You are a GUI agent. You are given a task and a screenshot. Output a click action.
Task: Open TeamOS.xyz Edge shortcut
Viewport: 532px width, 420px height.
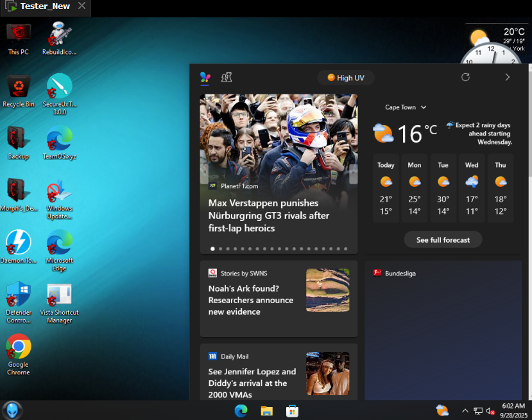pyautogui.click(x=60, y=143)
